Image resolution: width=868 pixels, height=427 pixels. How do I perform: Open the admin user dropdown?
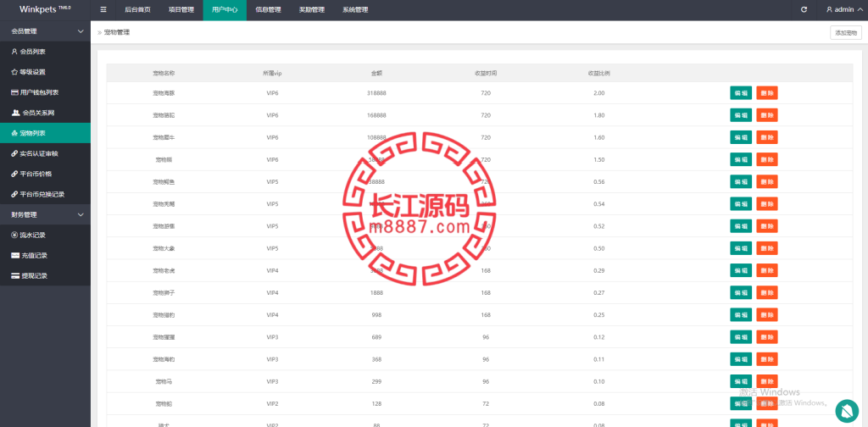(x=843, y=9)
